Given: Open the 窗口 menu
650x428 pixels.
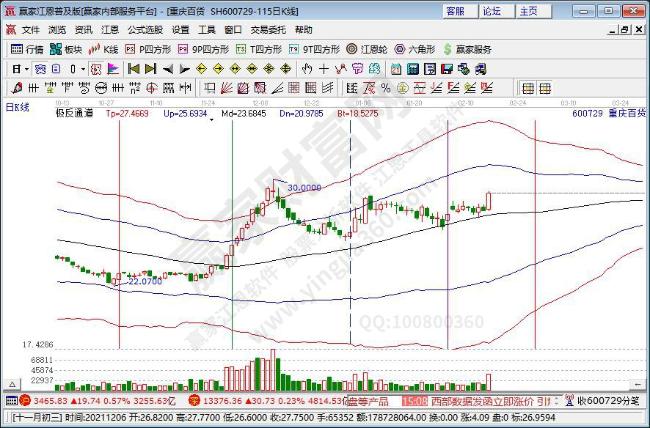Looking at the screenshot, I should tap(233, 30).
